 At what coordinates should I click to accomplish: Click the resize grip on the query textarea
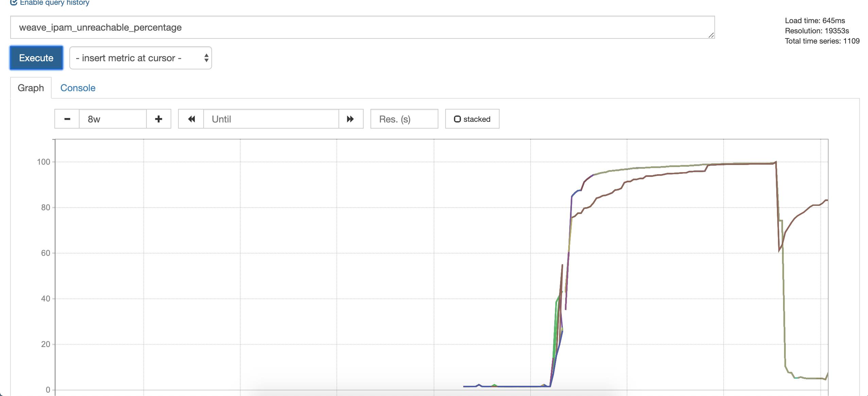pos(712,36)
